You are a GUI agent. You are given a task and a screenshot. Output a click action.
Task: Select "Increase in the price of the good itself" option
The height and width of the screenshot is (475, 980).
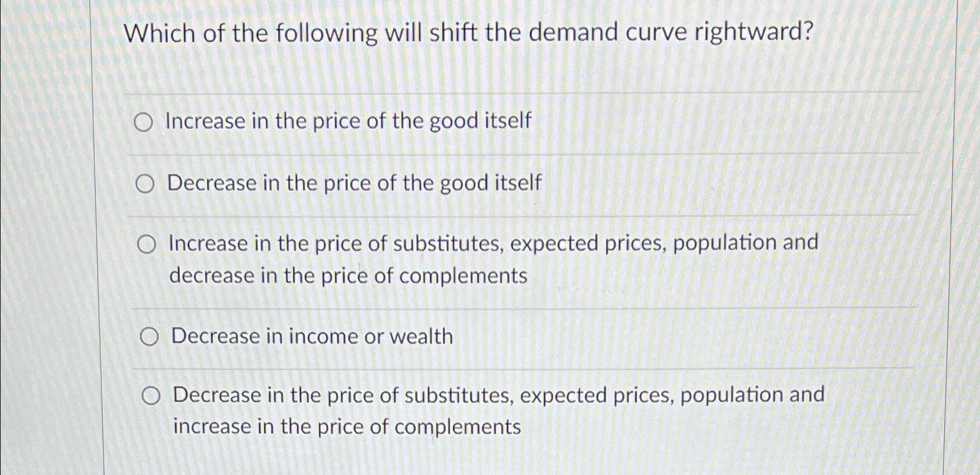coord(348,121)
